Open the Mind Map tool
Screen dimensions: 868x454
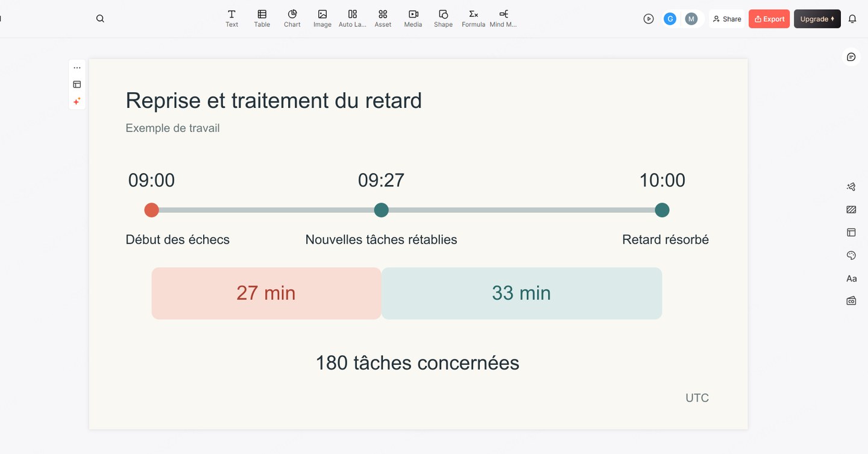(x=503, y=19)
